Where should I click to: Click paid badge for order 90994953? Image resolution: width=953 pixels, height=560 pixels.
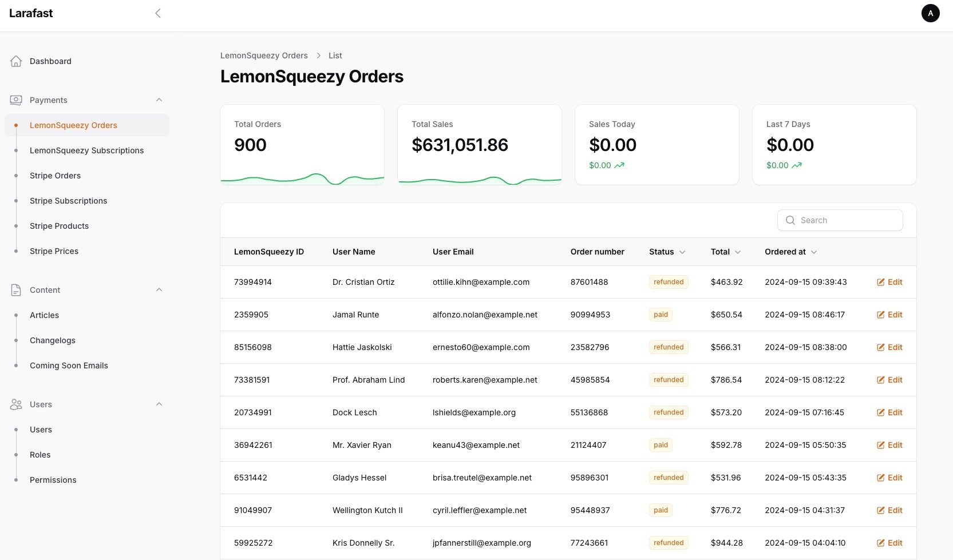click(661, 315)
